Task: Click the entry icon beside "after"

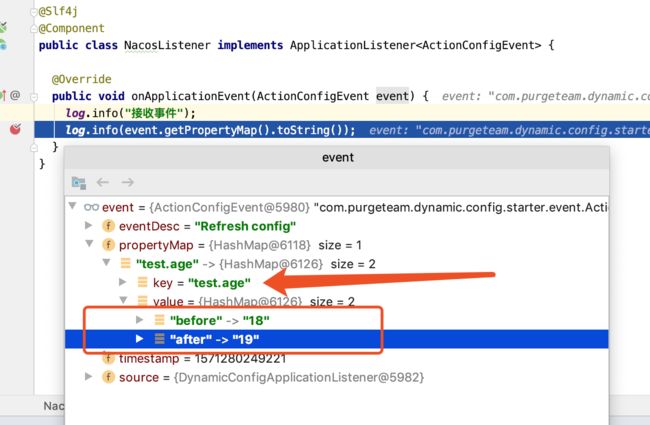Action: tap(159, 339)
